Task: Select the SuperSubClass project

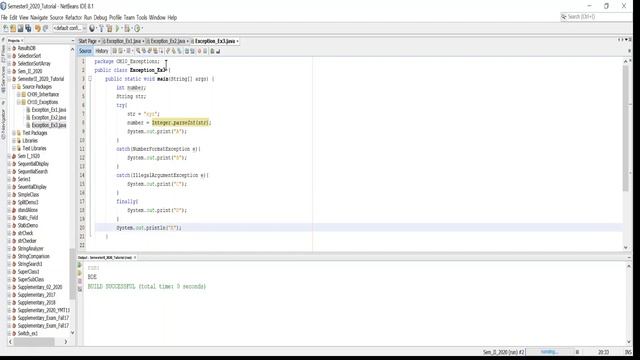Action: [x=31, y=280]
